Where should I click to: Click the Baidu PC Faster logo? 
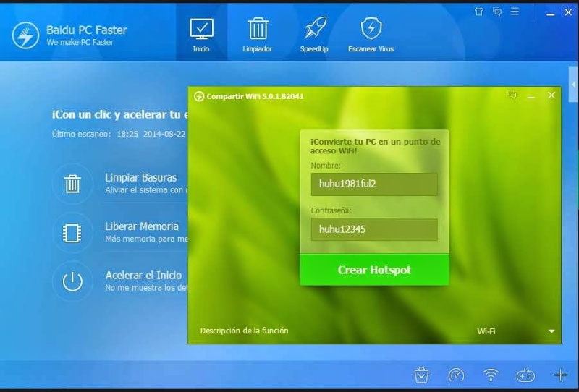tap(25, 35)
